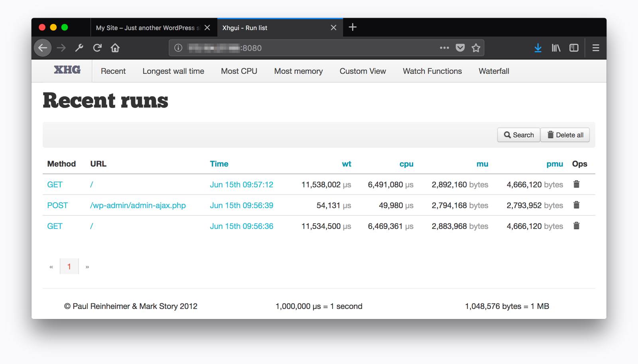Bookmark this page via the star

point(476,47)
